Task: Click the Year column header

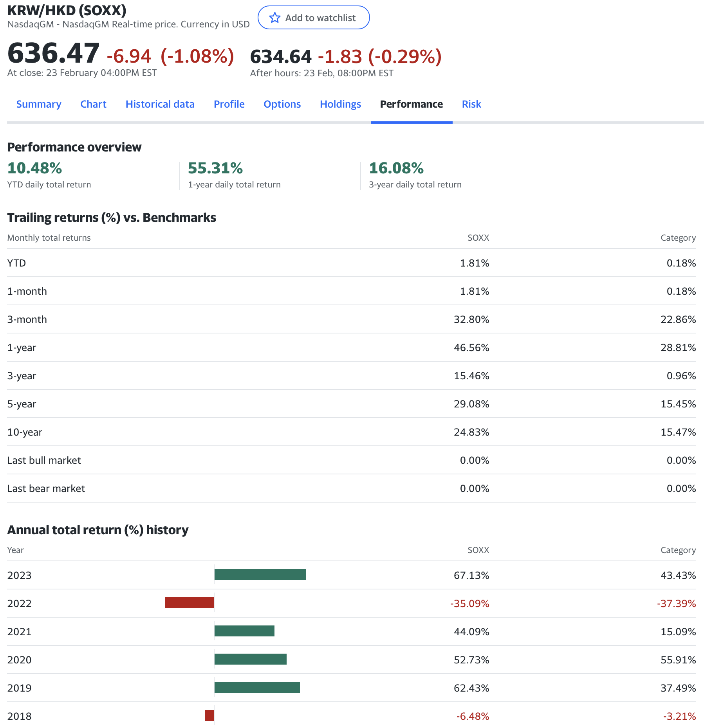Action: pos(16,550)
